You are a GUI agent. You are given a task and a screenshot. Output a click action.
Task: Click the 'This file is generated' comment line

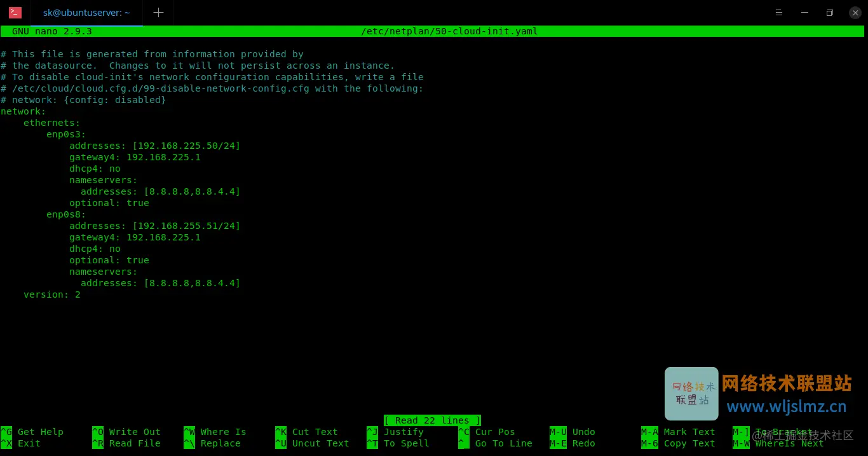(152, 54)
